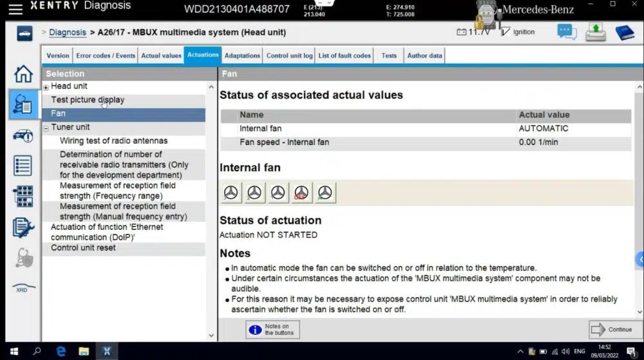Open the Actual values tab
Viewport: 644px width, 360px height.
161,56
